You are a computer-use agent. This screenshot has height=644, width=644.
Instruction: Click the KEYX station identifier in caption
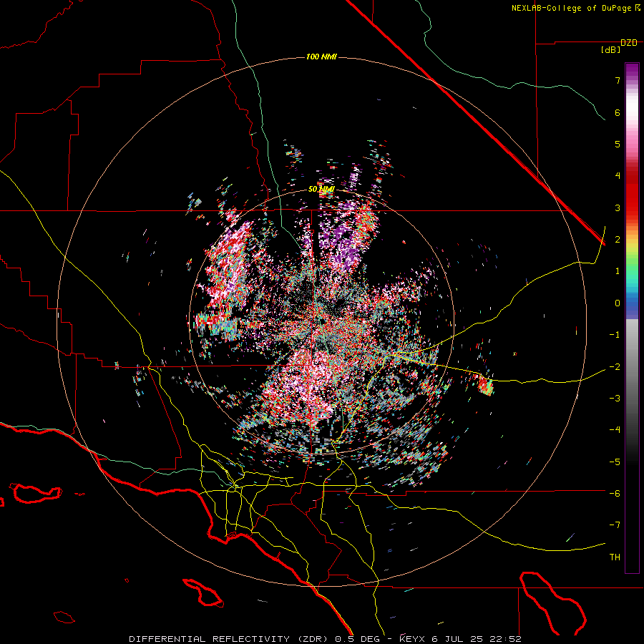(x=412, y=639)
